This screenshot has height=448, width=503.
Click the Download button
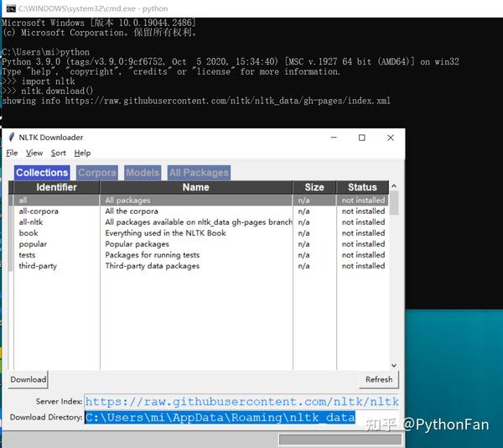(29, 379)
